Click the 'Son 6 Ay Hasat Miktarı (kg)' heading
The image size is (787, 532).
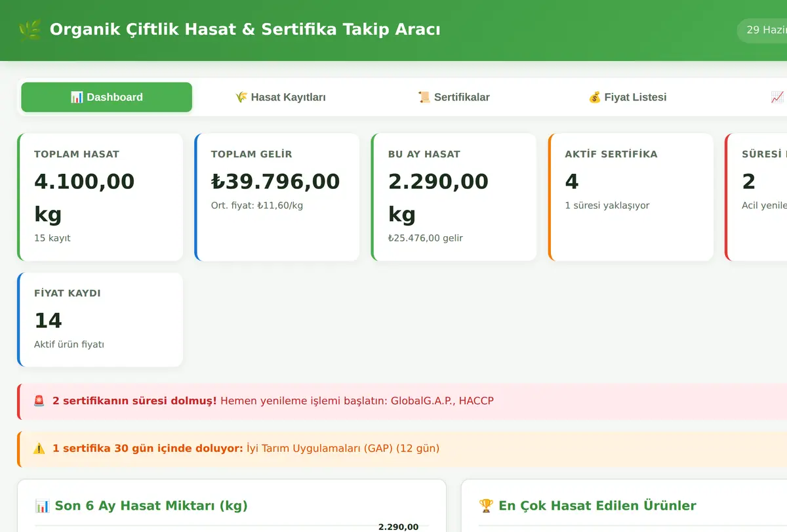[x=151, y=506]
